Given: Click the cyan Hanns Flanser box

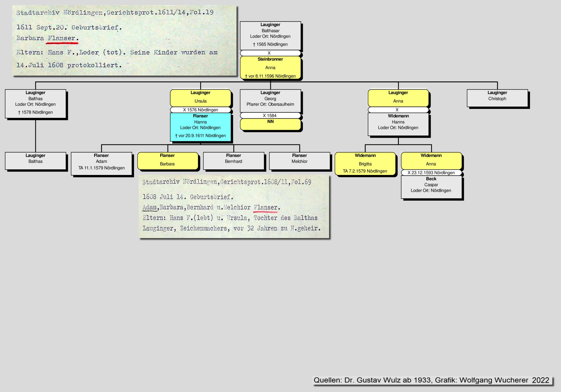Looking at the screenshot, I should click(x=200, y=126).
